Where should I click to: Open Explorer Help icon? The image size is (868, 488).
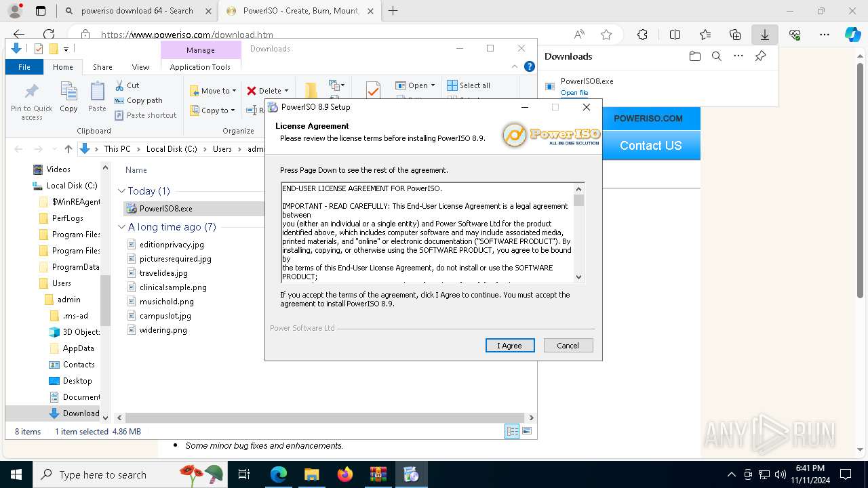tap(530, 66)
